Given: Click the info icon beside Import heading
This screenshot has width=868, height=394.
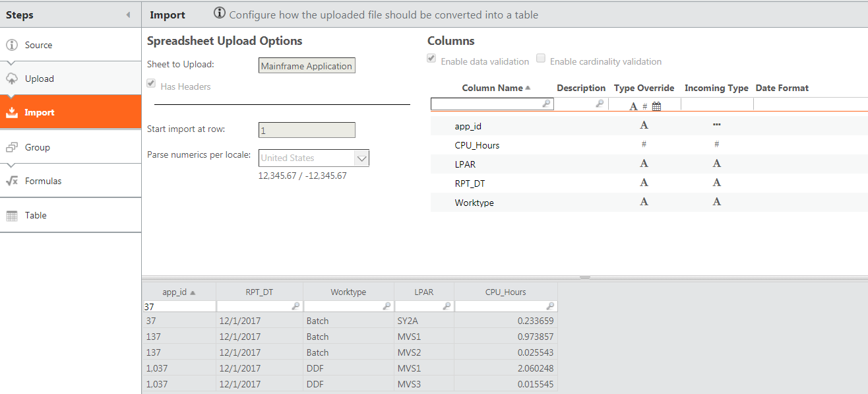Looking at the screenshot, I should 220,14.
